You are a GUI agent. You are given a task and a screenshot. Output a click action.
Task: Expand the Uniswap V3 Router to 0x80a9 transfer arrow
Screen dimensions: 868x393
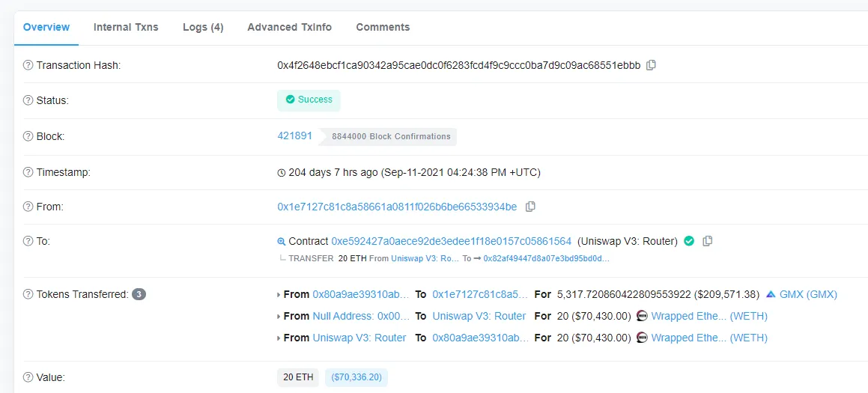pos(279,338)
